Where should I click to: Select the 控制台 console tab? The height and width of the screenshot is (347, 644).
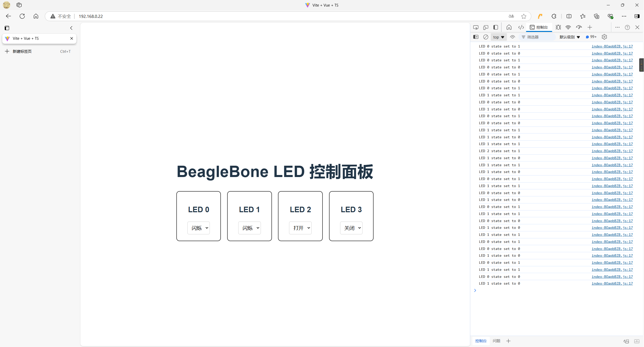pos(539,27)
